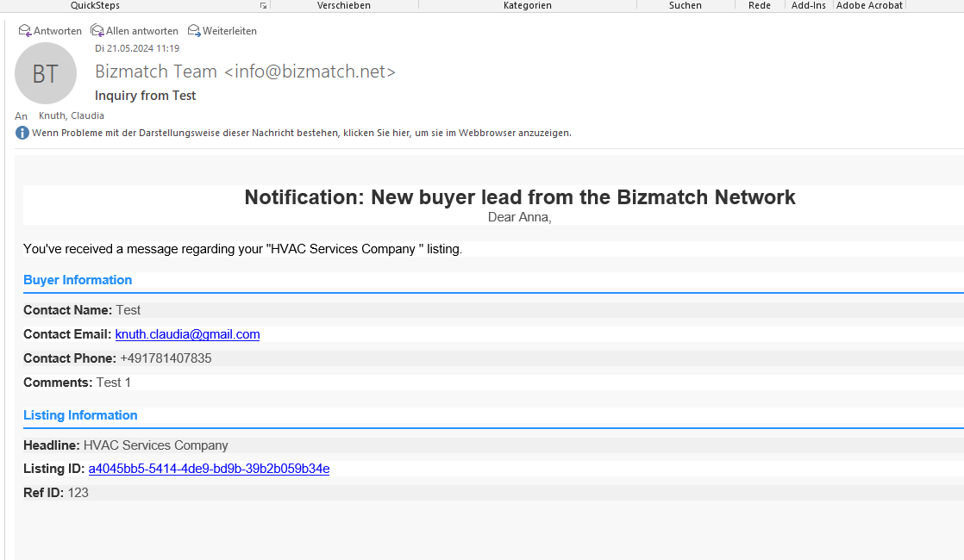The width and height of the screenshot is (964, 560).
Task: Click the Kategorien ribbon group label
Action: (x=528, y=5)
